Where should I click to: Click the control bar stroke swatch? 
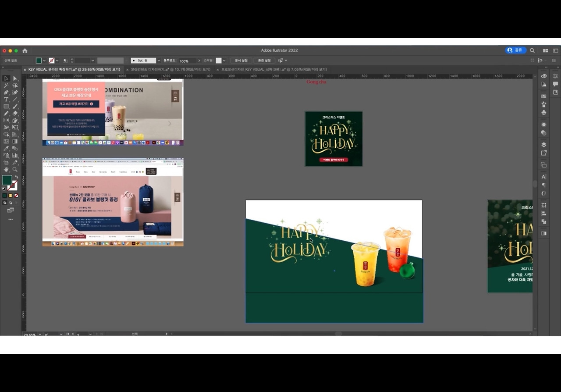[x=52, y=61]
